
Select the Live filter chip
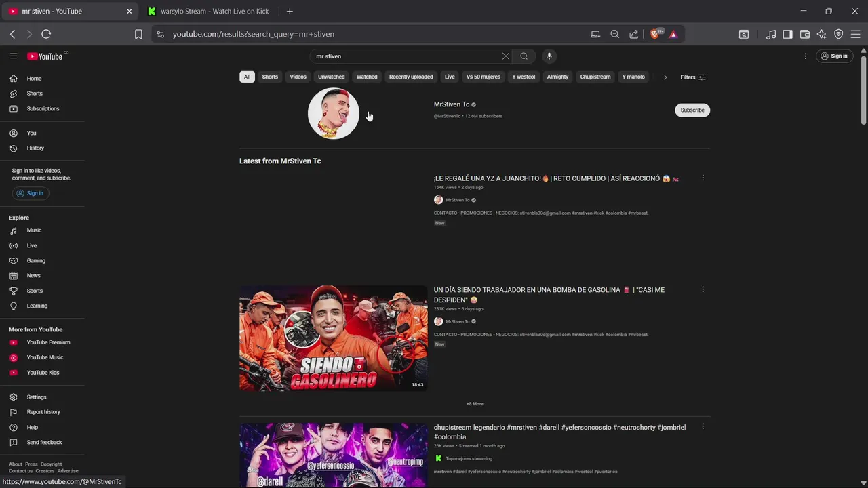(450, 77)
